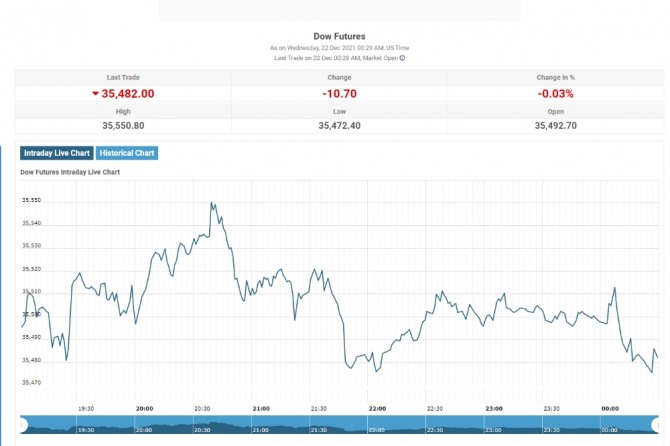Click the banner area at the top of the page
Screen dimensions: 670x446
point(339,10)
